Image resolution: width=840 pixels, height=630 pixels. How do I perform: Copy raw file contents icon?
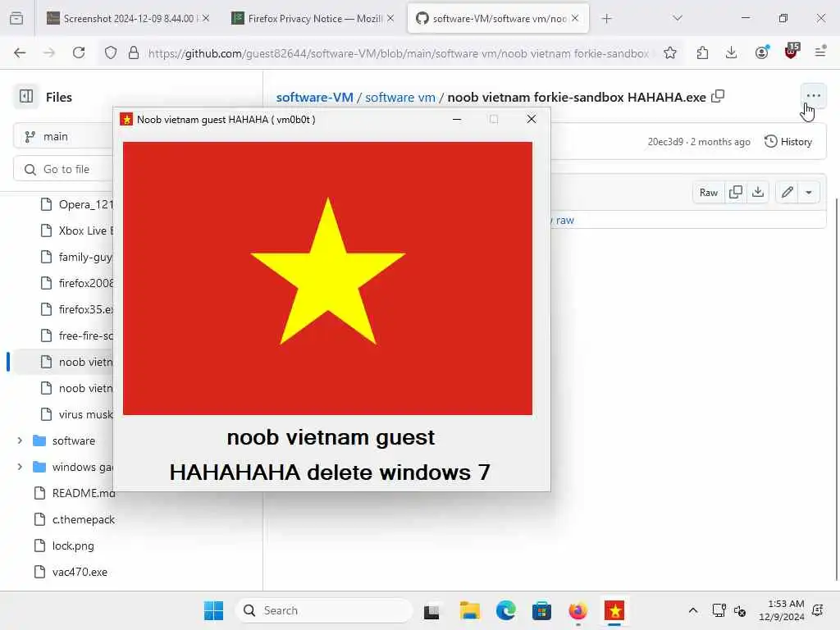click(x=736, y=192)
